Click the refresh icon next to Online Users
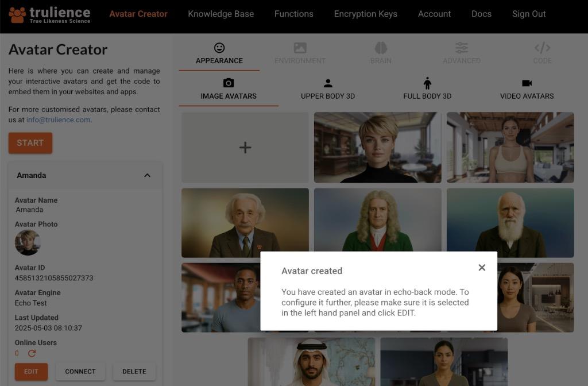Screen dimensions: 588x386 tap(32, 353)
